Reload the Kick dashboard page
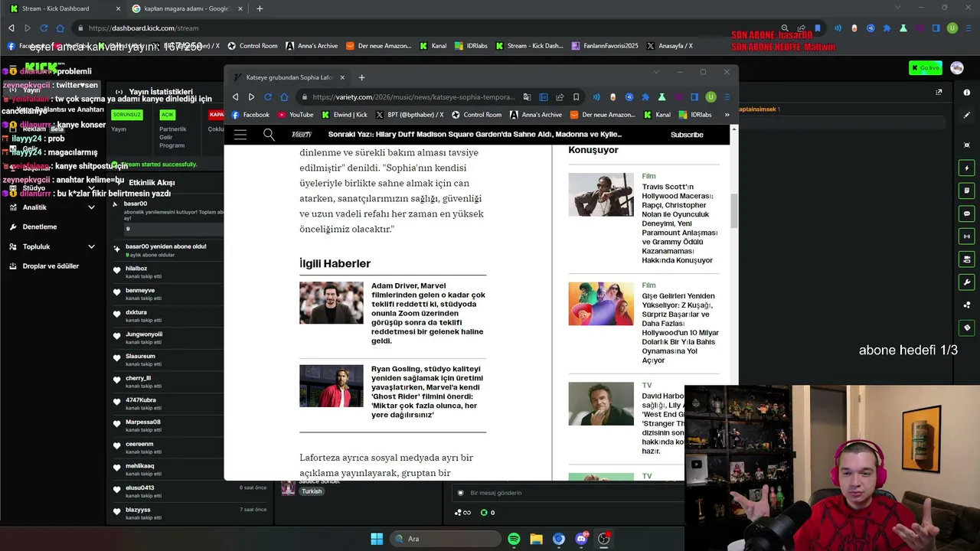Viewport: 980px width, 551px height. tap(44, 28)
